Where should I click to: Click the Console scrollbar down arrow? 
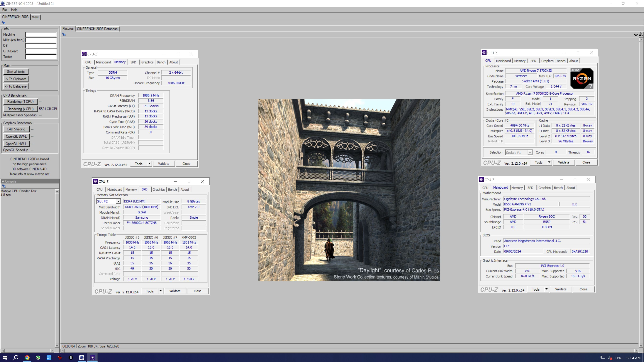coord(57,346)
